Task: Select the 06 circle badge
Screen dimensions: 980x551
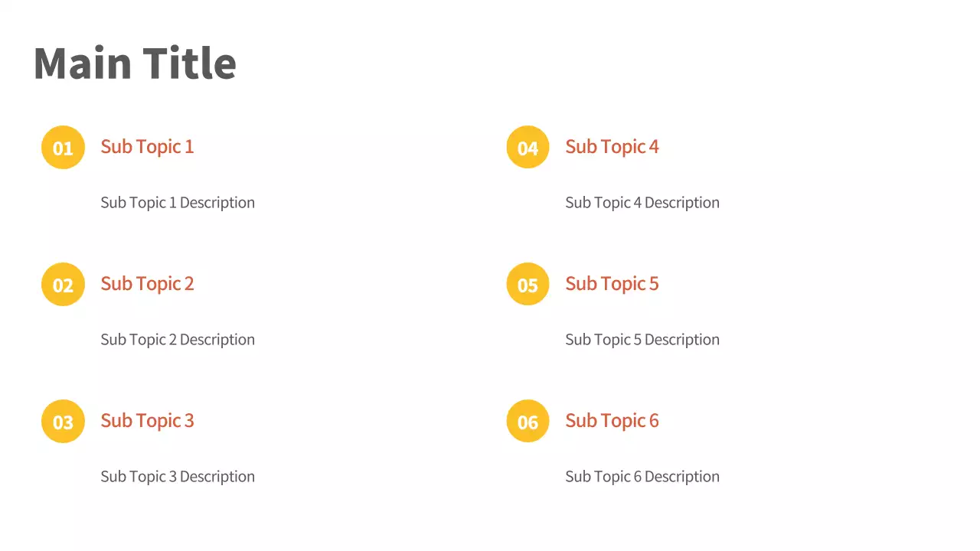Action: [x=528, y=422]
